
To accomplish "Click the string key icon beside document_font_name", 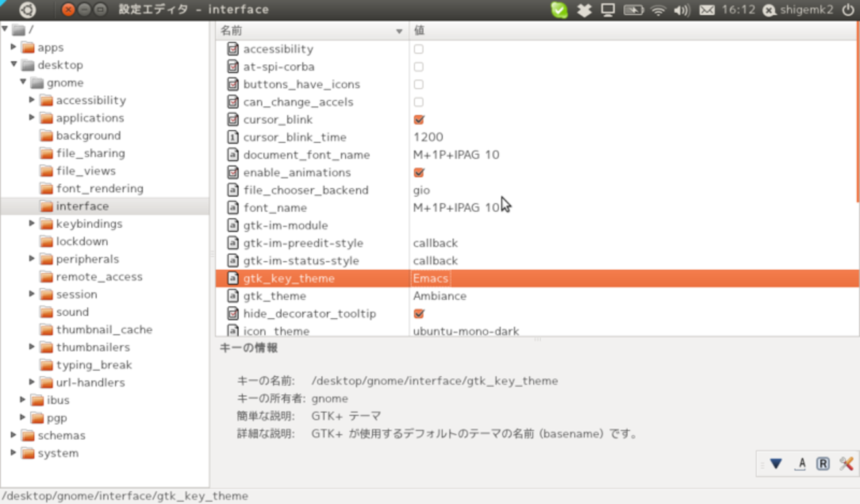I will coord(232,155).
